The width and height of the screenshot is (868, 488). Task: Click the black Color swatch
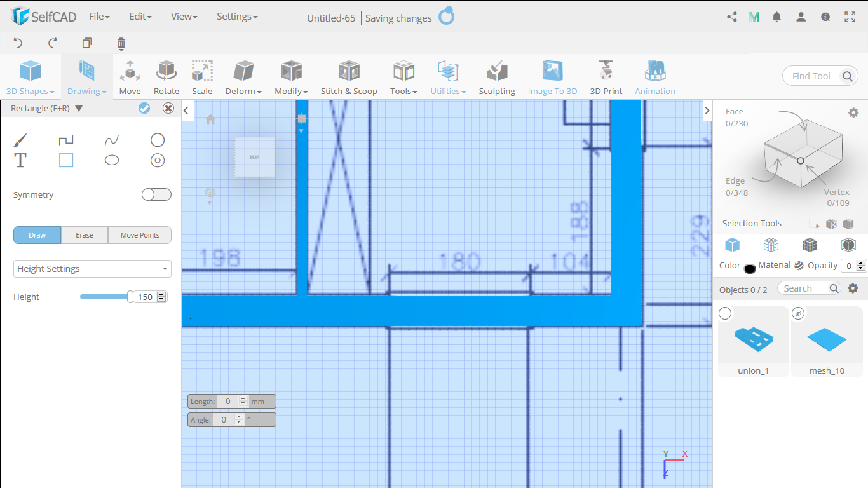coord(750,269)
